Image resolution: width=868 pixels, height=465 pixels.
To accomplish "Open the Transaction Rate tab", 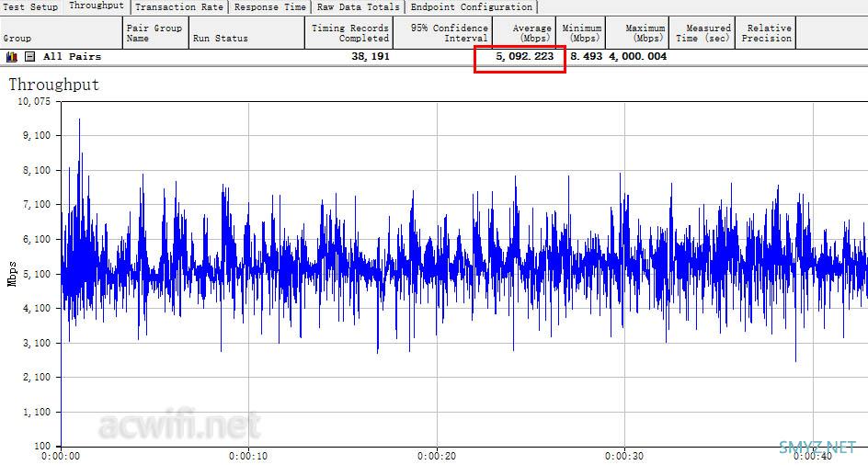I will pos(179,7).
